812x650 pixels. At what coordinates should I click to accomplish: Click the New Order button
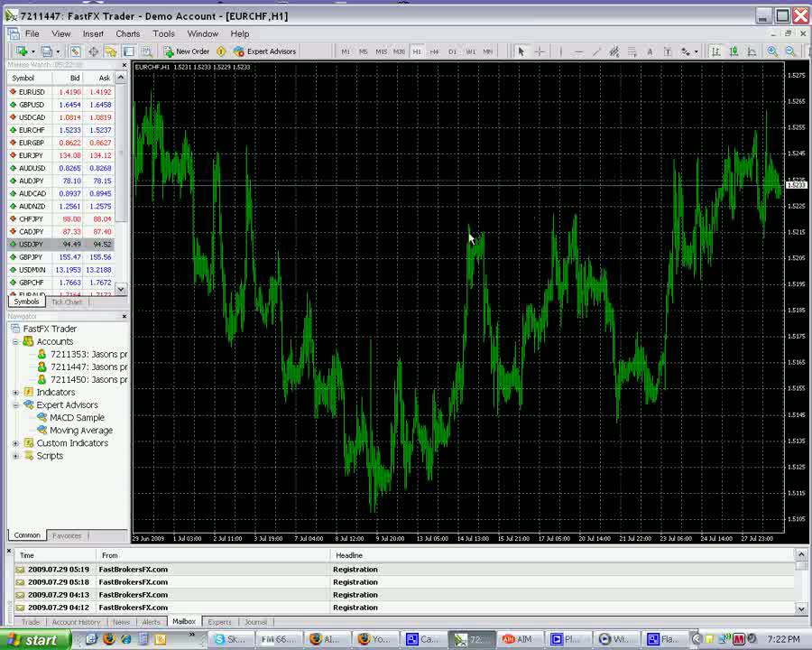[x=187, y=51]
